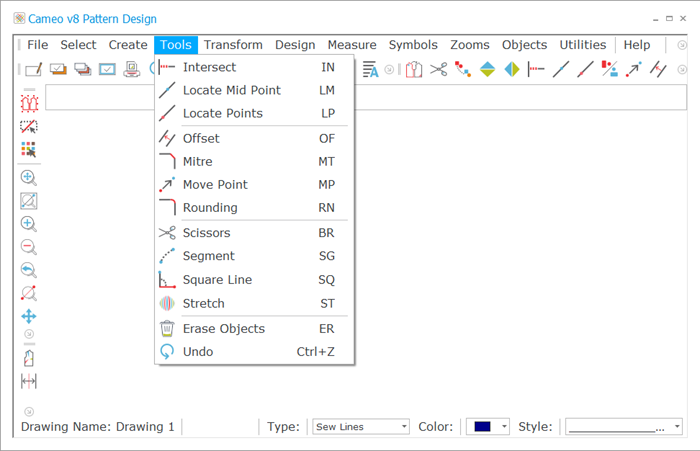The image size is (700, 451).
Task: Click the magnifier with four-way arrows icon
Action: click(29, 178)
